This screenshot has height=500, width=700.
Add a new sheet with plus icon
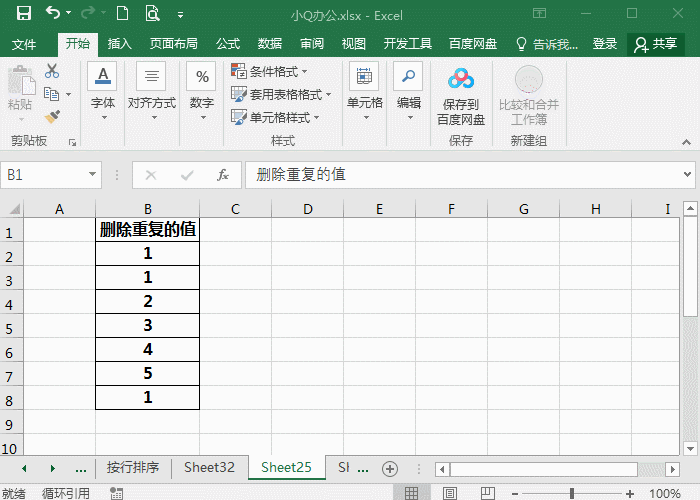click(390, 468)
